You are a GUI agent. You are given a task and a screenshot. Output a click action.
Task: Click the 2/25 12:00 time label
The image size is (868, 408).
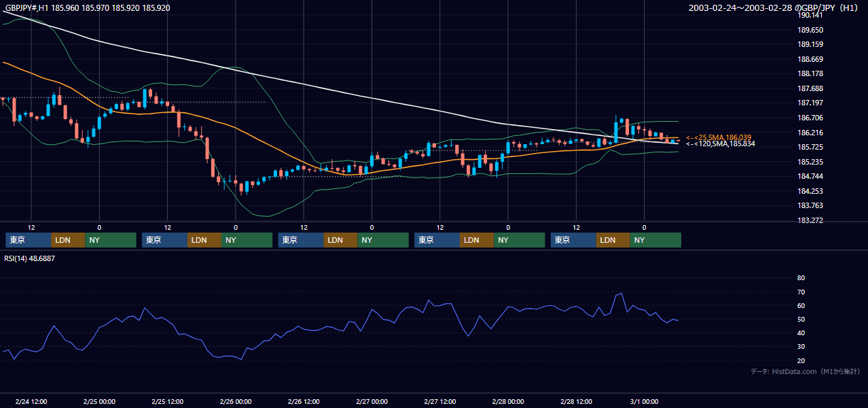click(x=168, y=402)
